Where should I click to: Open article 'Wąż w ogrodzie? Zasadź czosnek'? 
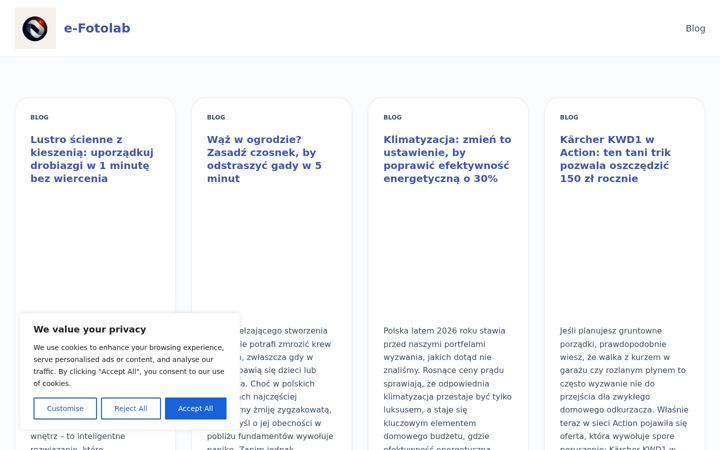[x=264, y=159]
